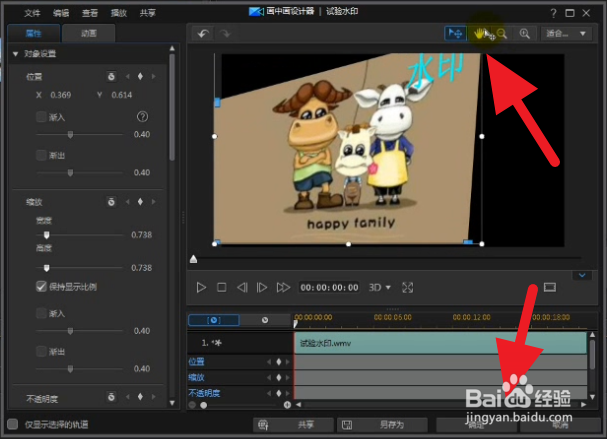Click timeline zoom in plus button
Screen dimensions: 607x439
pos(287,405)
